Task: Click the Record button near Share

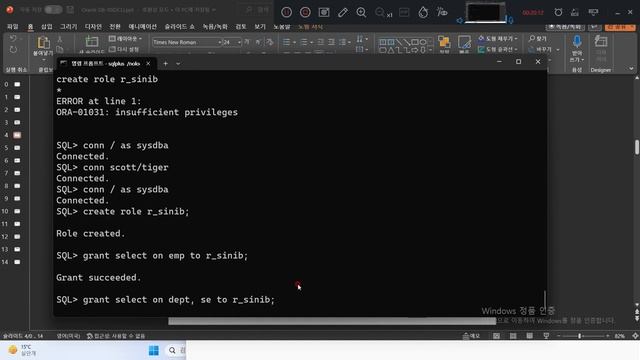Action: point(565,27)
